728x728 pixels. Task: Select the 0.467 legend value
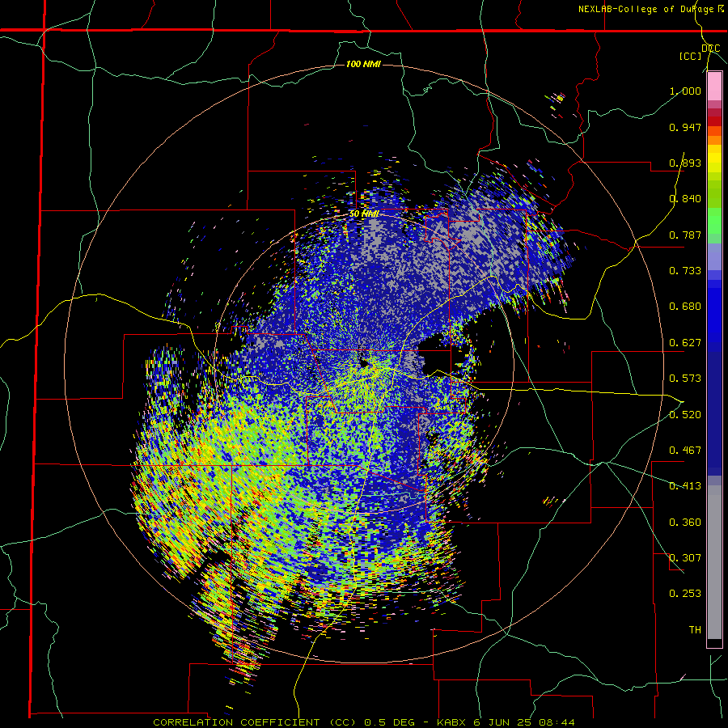685,451
